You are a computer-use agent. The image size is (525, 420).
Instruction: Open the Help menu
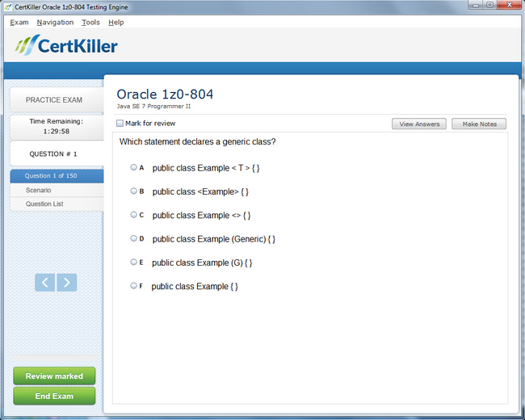point(115,23)
